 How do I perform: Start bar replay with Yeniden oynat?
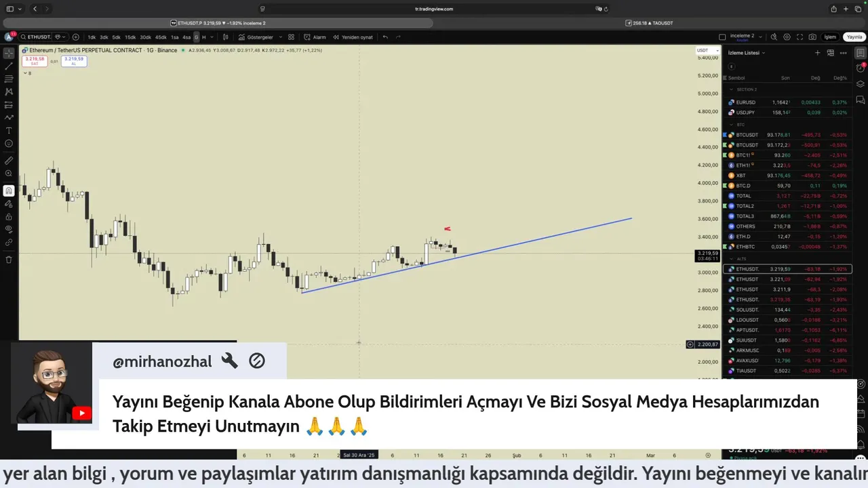(353, 37)
